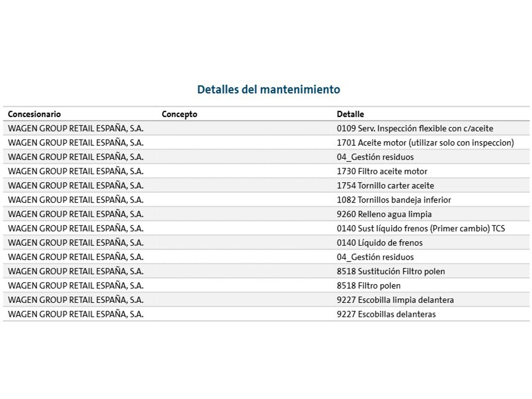Click the Concesionario column header
This screenshot has height=399, width=532.
click(34, 114)
